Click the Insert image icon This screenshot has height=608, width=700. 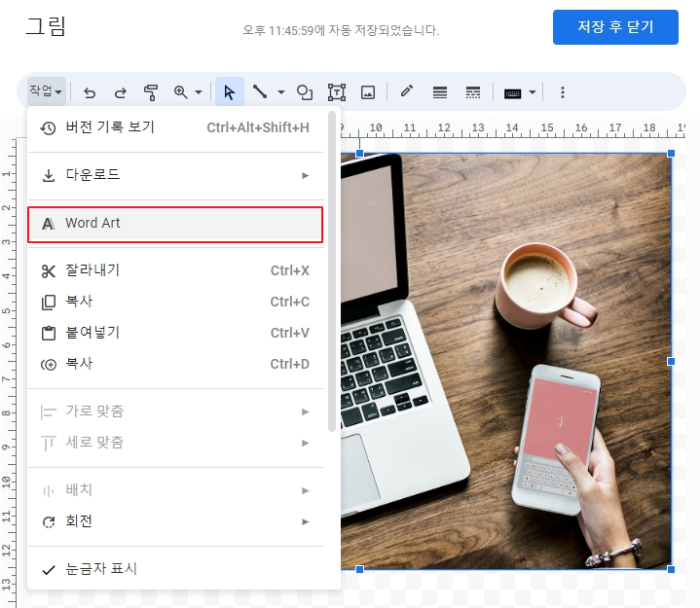point(368,92)
